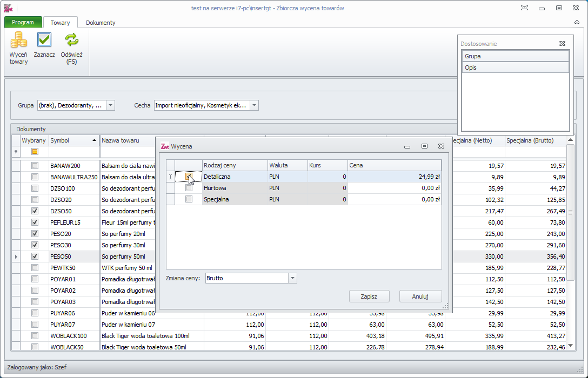The height and width of the screenshot is (378, 588).
Task: Click the filter row pin icon in the grid
Action: pos(16,152)
